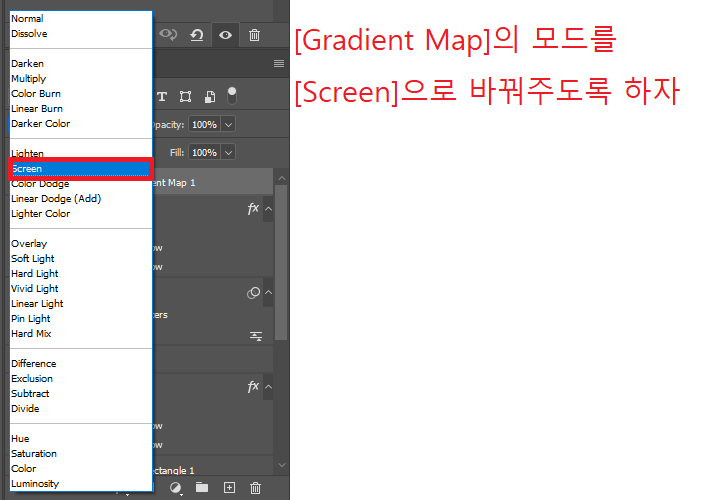Pick Luminosity blend mode
Image resolution: width=705 pixels, height=500 pixels.
pyautogui.click(x=81, y=484)
